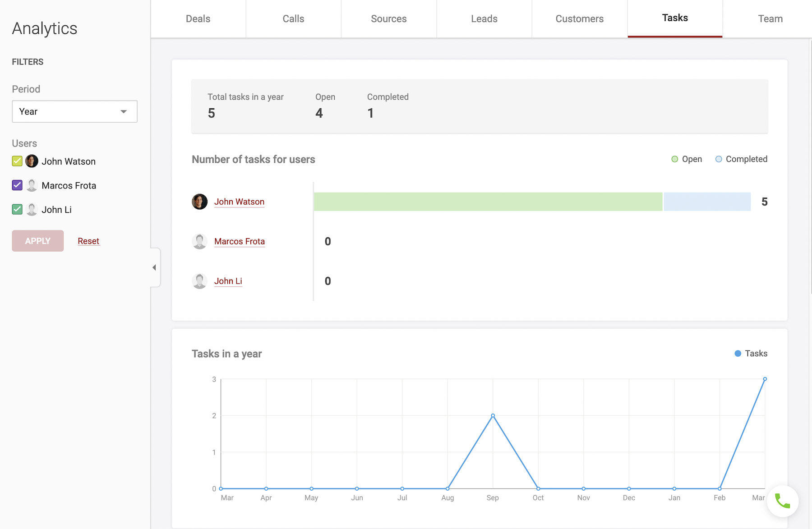Click the green open tasks bar
The width and height of the screenshot is (812, 529).
pos(488,202)
